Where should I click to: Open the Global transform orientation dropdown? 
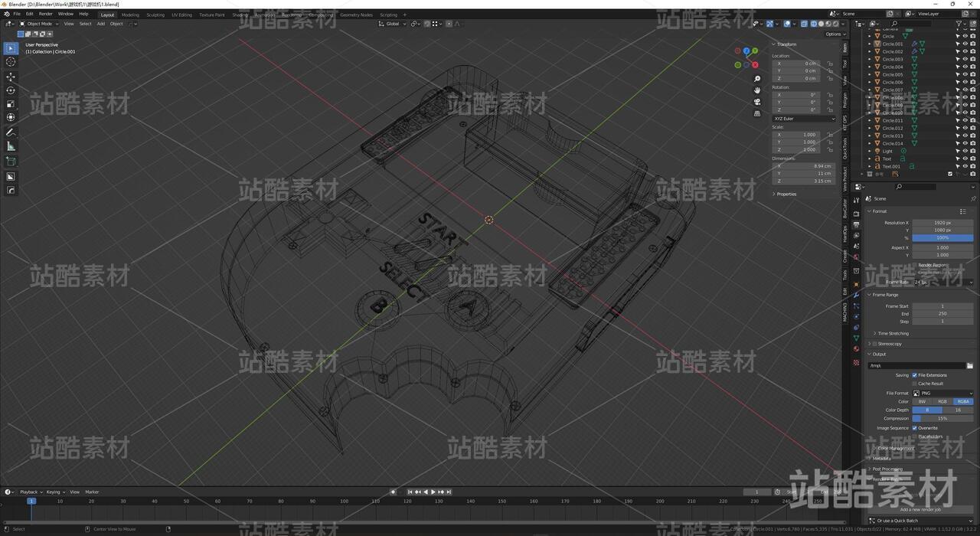(x=393, y=24)
